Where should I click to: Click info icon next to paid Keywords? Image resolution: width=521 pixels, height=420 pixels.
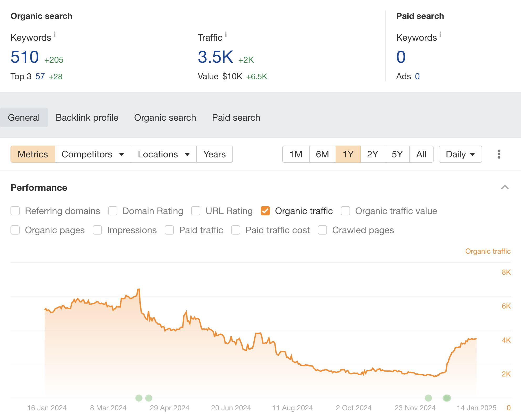point(440,34)
